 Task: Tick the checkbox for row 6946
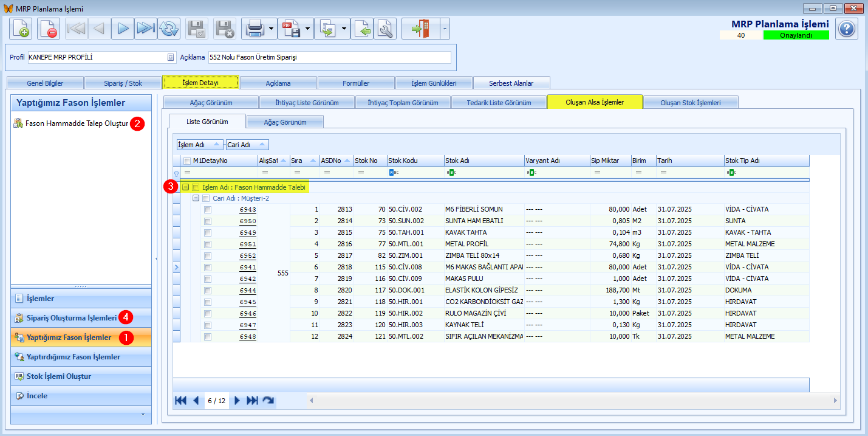click(x=208, y=313)
